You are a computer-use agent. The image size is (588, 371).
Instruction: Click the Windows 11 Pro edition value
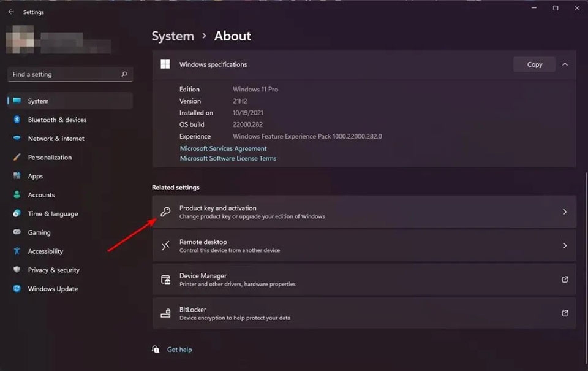point(255,89)
